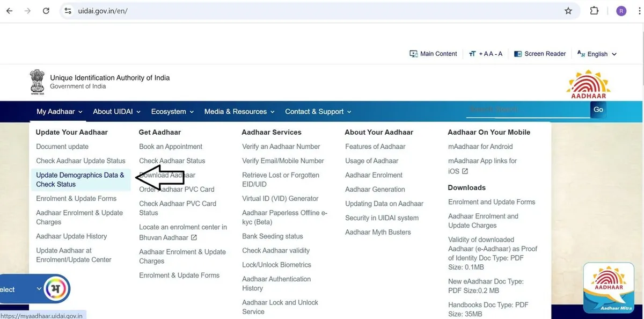Open the Book an Appointment link
The height and width of the screenshot is (319, 644).
[x=170, y=146]
